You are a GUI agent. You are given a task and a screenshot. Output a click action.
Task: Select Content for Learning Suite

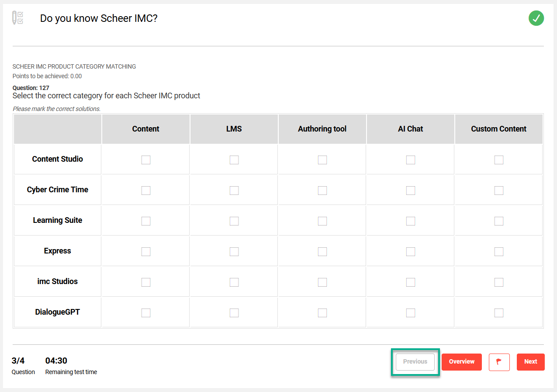(146, 221)
